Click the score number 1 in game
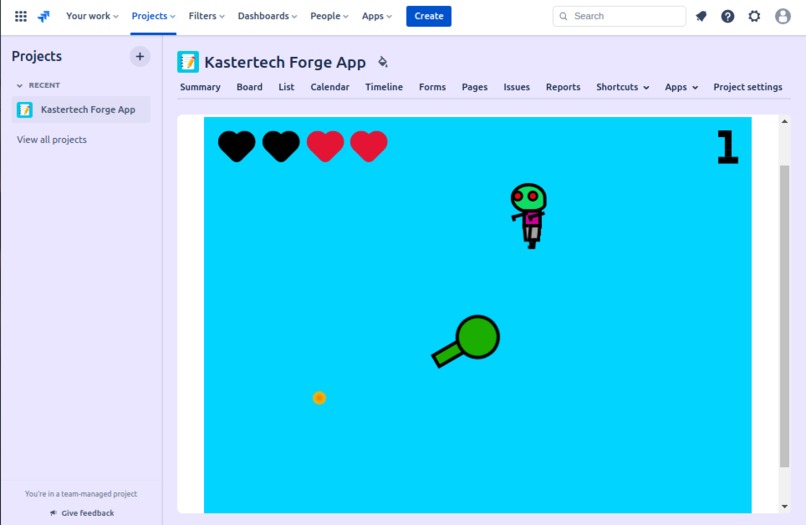 coord(727,147)
